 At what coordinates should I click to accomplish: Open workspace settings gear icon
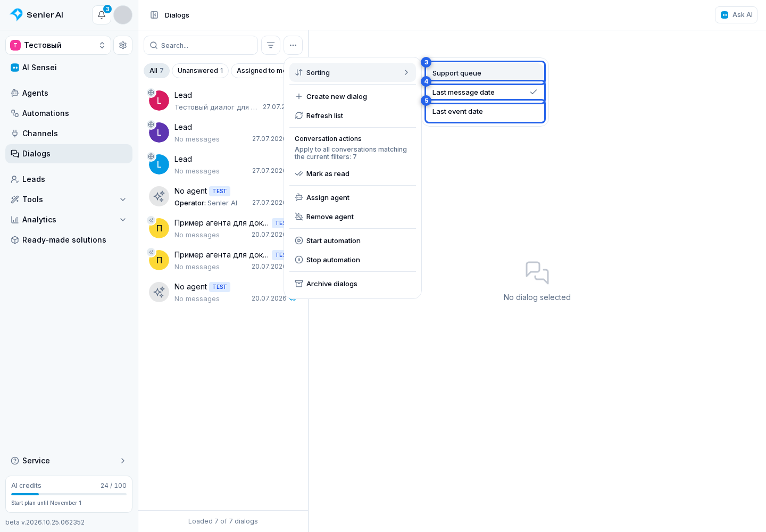click(x=123, y=45)
